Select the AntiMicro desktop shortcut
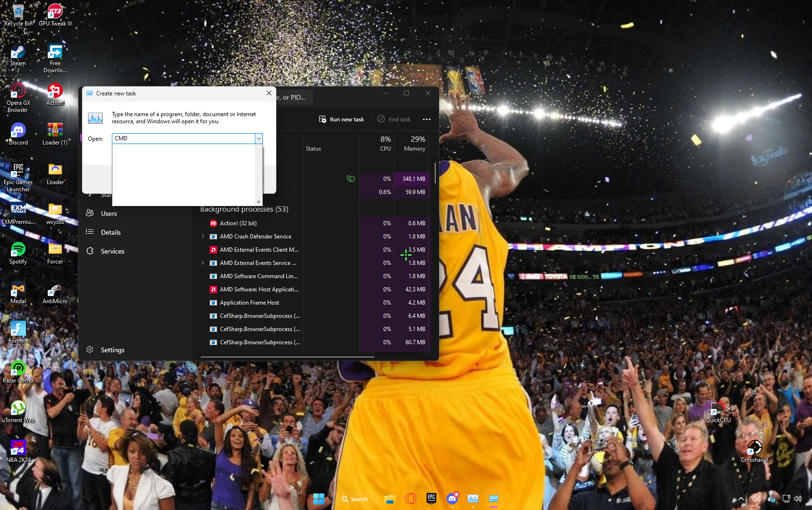Viewport: 812px width, 510px height. tap(55, 292)
